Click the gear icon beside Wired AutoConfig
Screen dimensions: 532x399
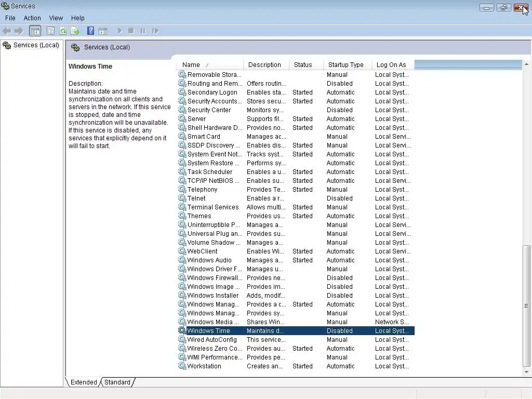coord(182,340)
